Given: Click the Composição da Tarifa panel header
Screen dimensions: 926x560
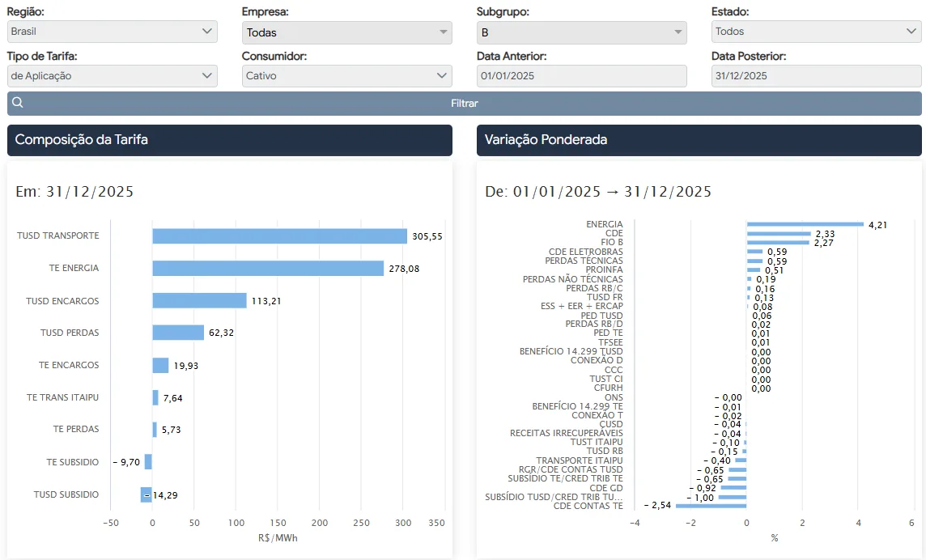Looking at the screenshot, I should (x=230, y=140).
